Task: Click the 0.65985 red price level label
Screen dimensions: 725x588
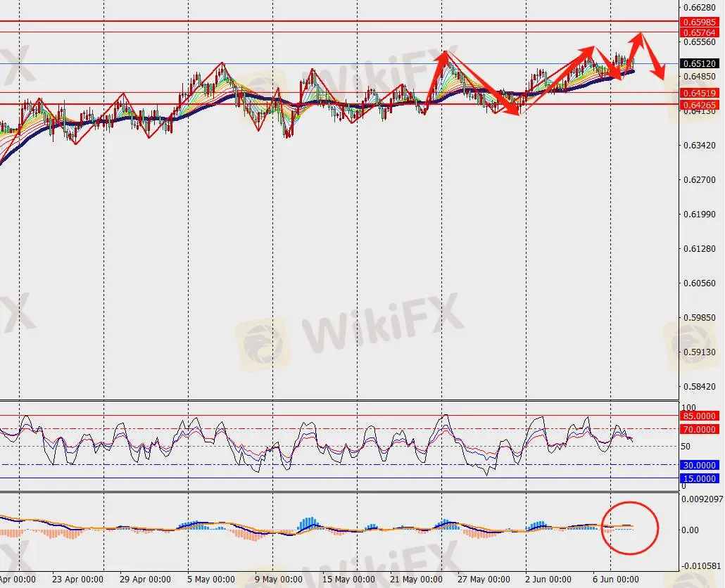Action: pos(700,22)
